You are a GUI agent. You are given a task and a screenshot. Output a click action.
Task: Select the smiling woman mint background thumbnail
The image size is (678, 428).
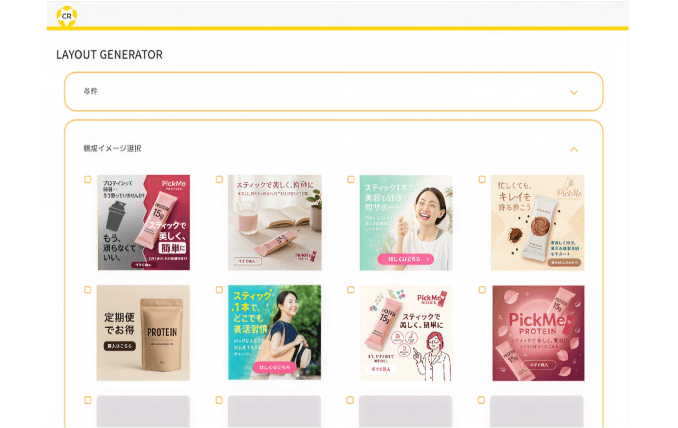point(406,222)
